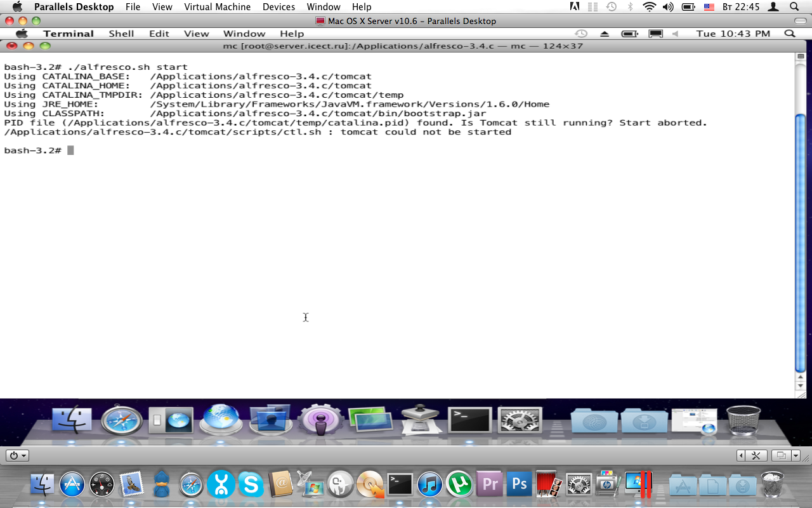Open System Preferences gear in guest dock
Viewport: 812px width, 508px height.
click(x=520, y=420)
